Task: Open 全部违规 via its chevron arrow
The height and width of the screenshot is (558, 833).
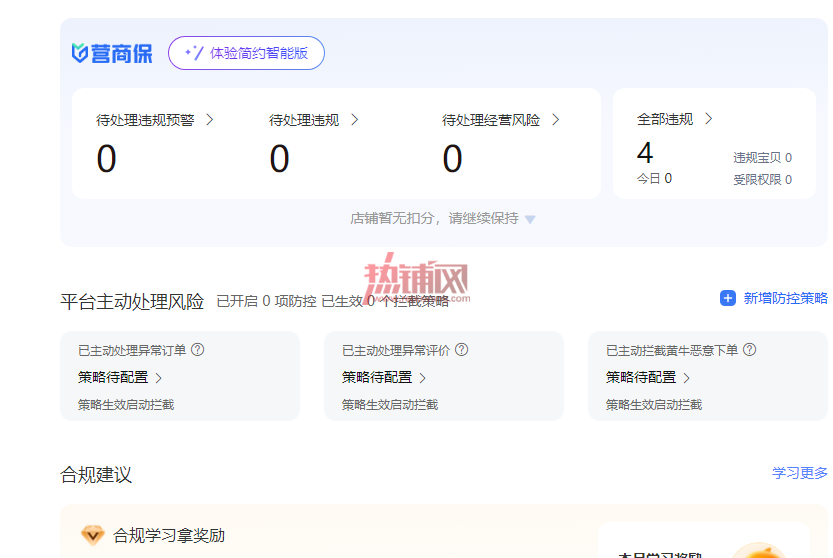Action: click(709, 119)
